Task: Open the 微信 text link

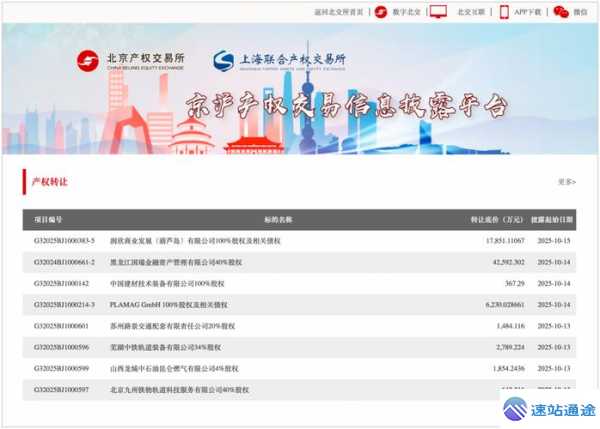Action: pyautogui.click(x=580, y=12)
